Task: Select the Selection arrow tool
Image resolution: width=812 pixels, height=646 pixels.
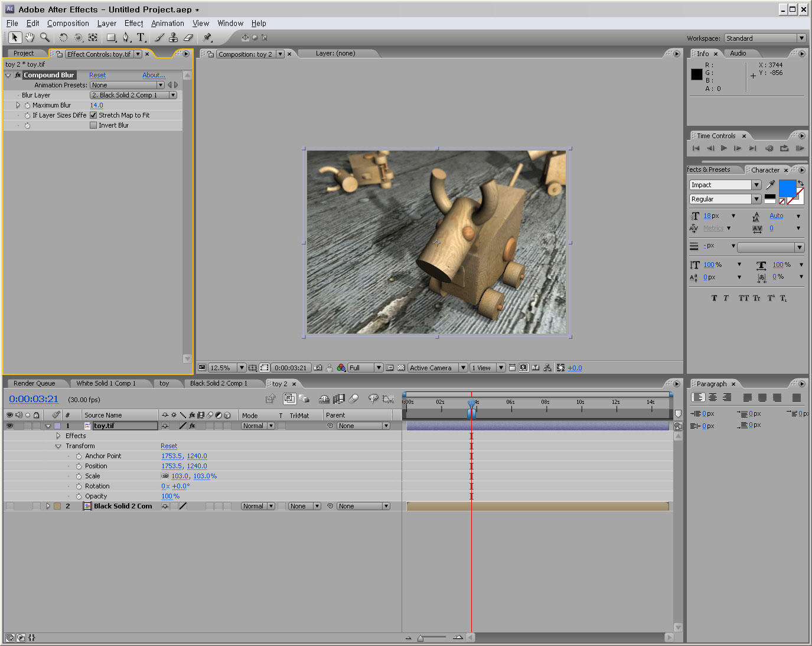Action: [15, 37]
